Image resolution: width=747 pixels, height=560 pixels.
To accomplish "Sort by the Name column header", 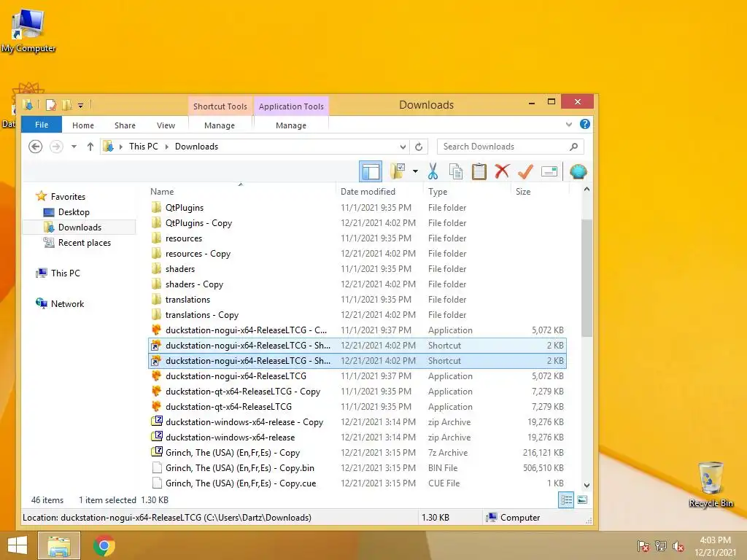I will coord(162,192).
